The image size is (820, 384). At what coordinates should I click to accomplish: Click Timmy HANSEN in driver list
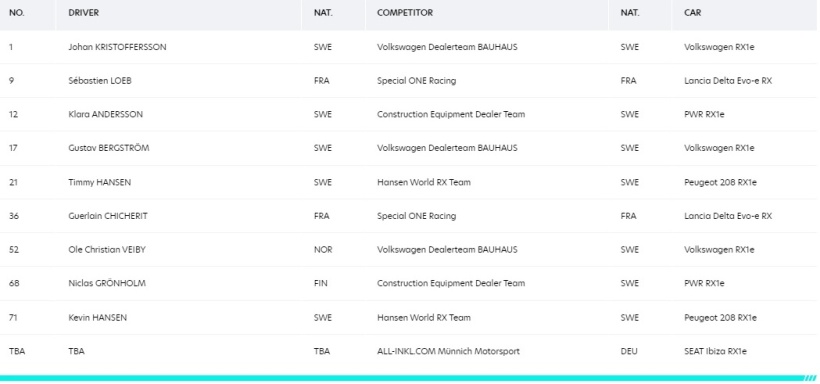point(99,183)
